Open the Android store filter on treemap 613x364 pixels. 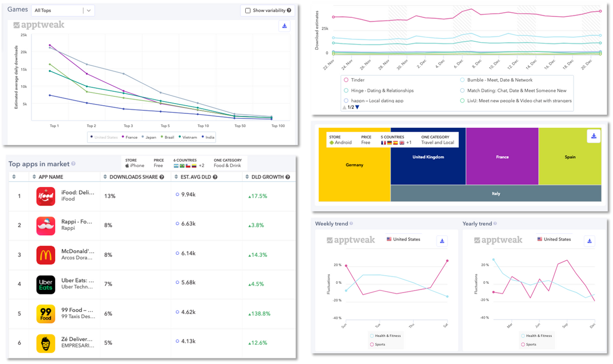(342, 140)
